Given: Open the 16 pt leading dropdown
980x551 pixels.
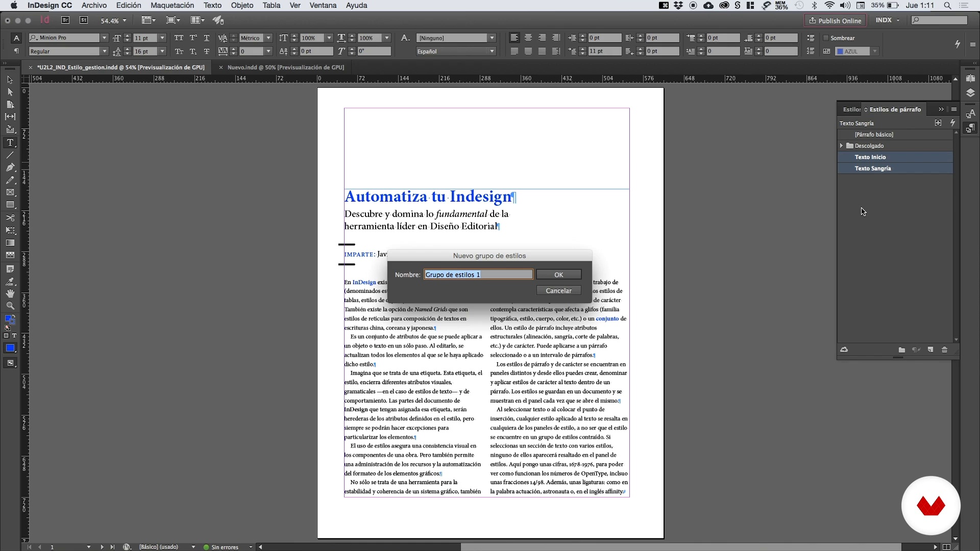Looking at the screenshot, I should [162, 51].
